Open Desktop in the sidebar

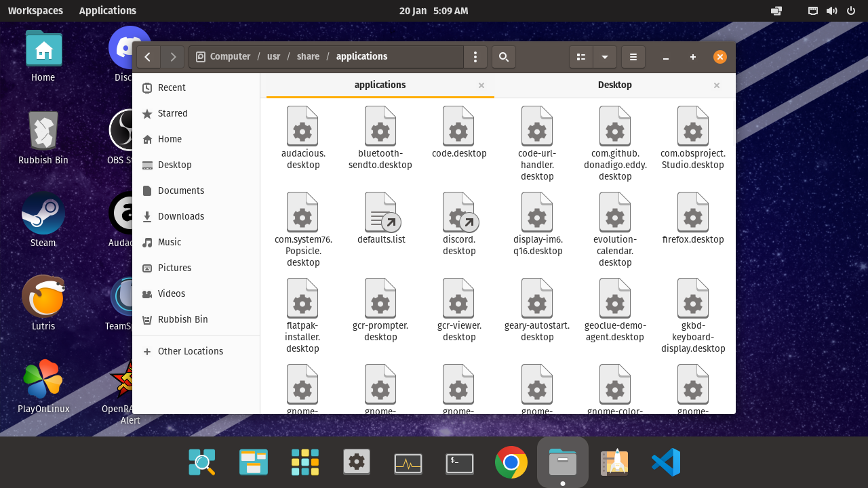tap(196, 165)
